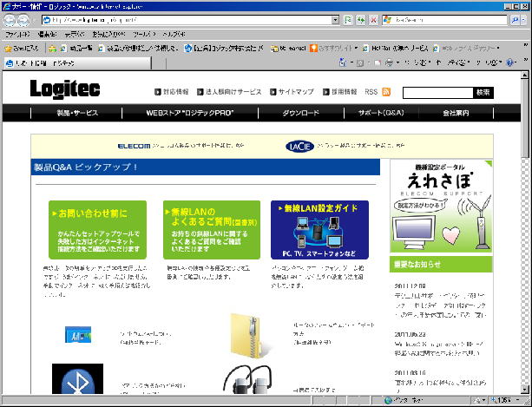The image size is (532, 407).
Task: Open the Home button dropdown arrow
Action: point(351,62)
